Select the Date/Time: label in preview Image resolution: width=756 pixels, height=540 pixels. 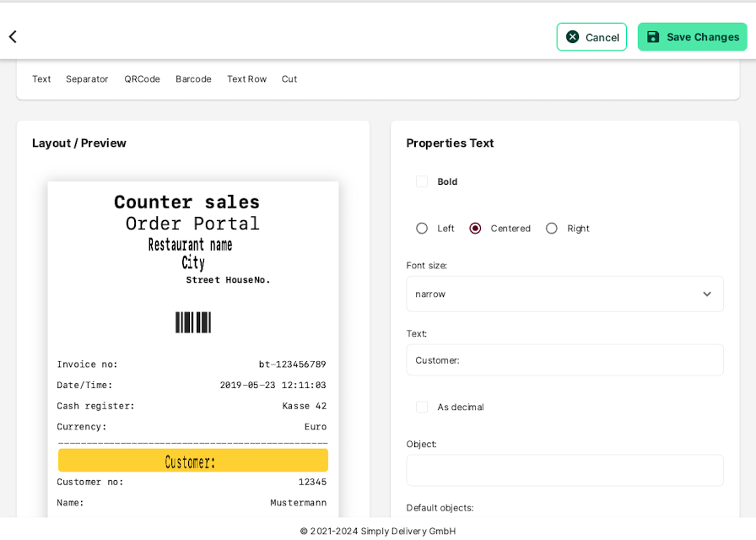pyautogui.click(x=84, y=386)
